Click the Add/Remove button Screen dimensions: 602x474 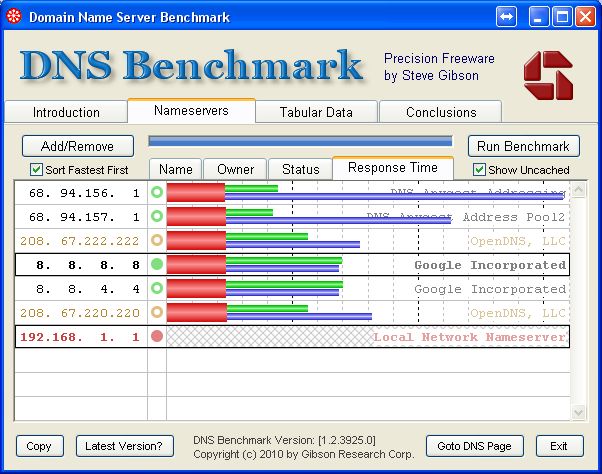coord(77,146)
